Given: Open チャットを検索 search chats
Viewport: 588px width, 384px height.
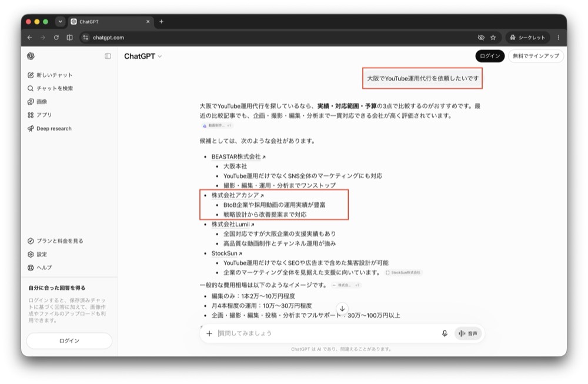Looking at the screenshot, I should [50, 88].
